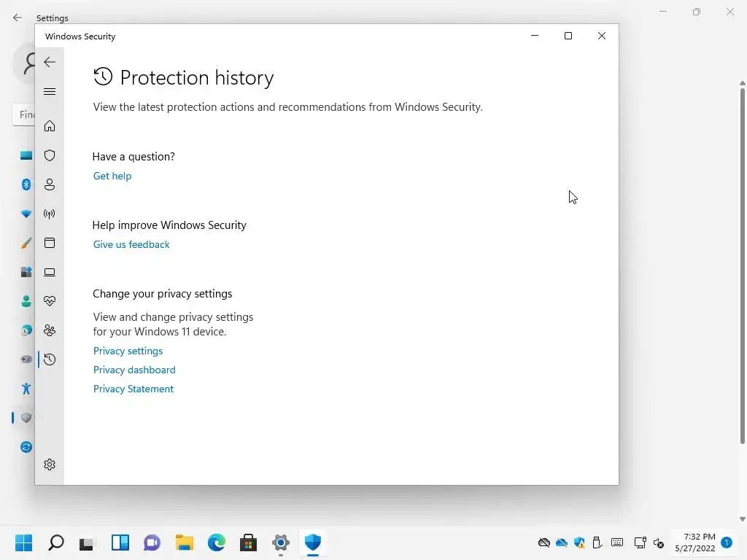Open the Windows Start menu

click(23, 542)
